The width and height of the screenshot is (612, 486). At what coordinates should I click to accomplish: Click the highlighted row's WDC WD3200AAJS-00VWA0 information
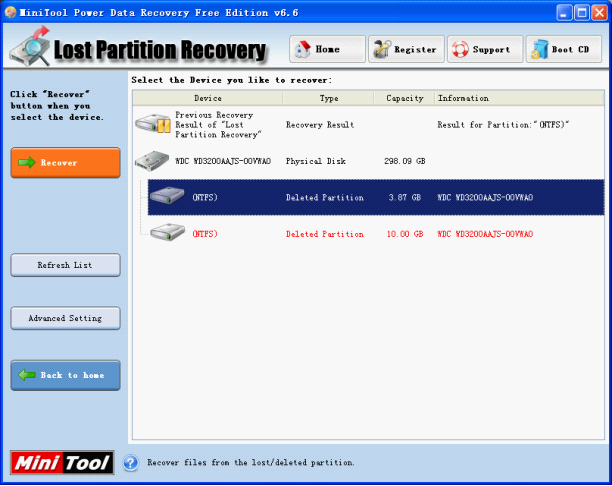pos(485,198)
